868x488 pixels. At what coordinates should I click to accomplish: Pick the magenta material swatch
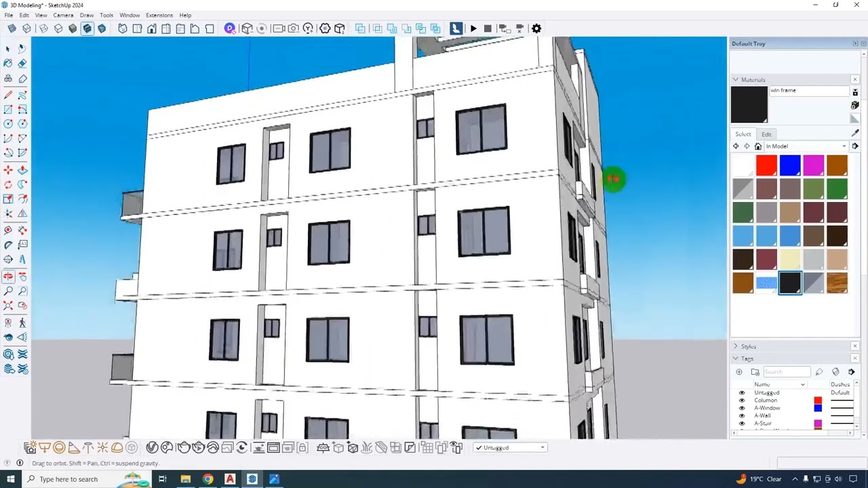(x=814, y=165)
